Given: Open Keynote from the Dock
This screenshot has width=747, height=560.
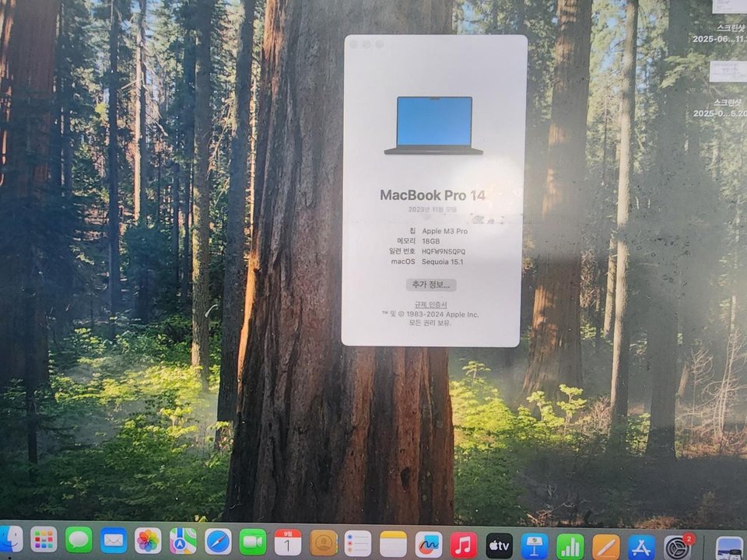Looking at the screenshot, I should (535, 546).
